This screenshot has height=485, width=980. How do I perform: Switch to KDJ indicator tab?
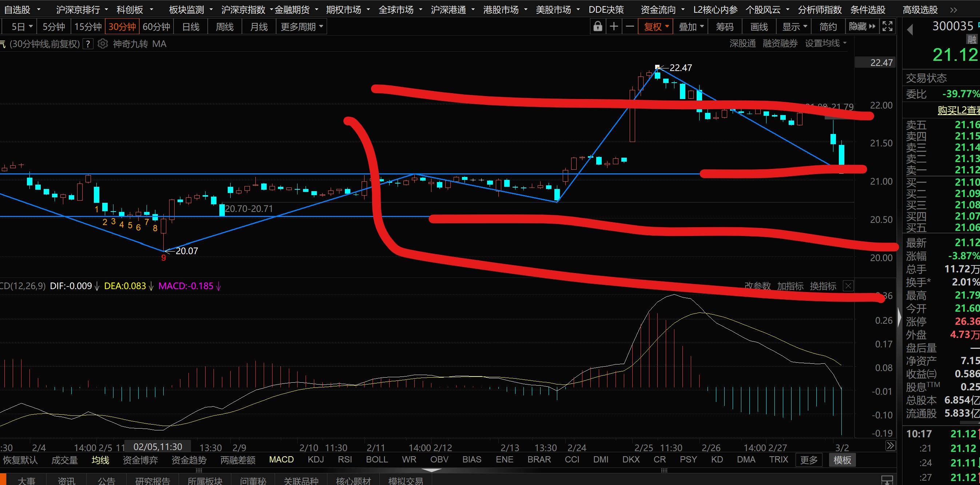(315, 460)
